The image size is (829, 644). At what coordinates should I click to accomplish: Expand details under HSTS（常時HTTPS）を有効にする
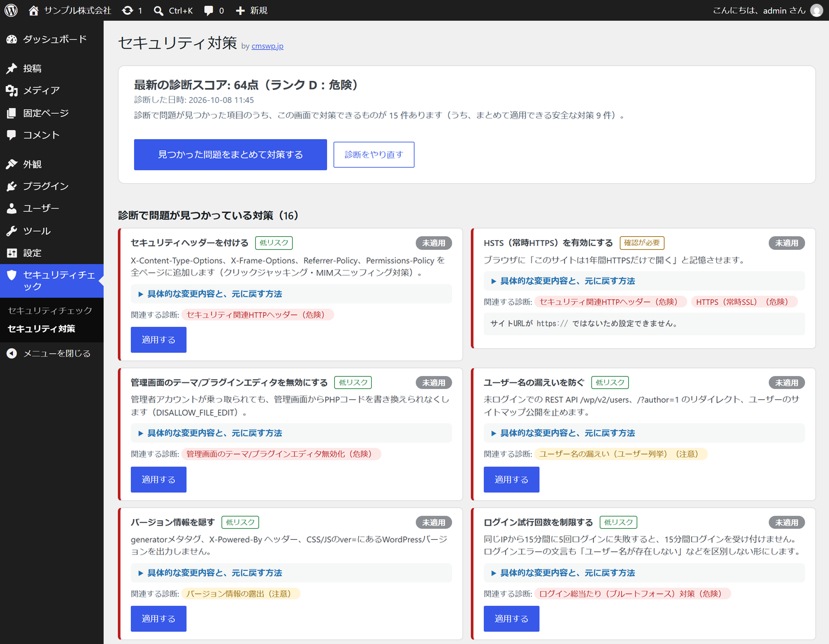coord(644,281)
